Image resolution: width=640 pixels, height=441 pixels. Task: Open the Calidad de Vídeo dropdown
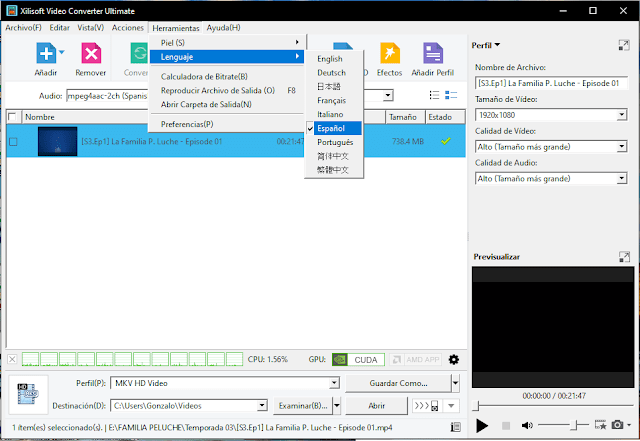click(622, 147)
